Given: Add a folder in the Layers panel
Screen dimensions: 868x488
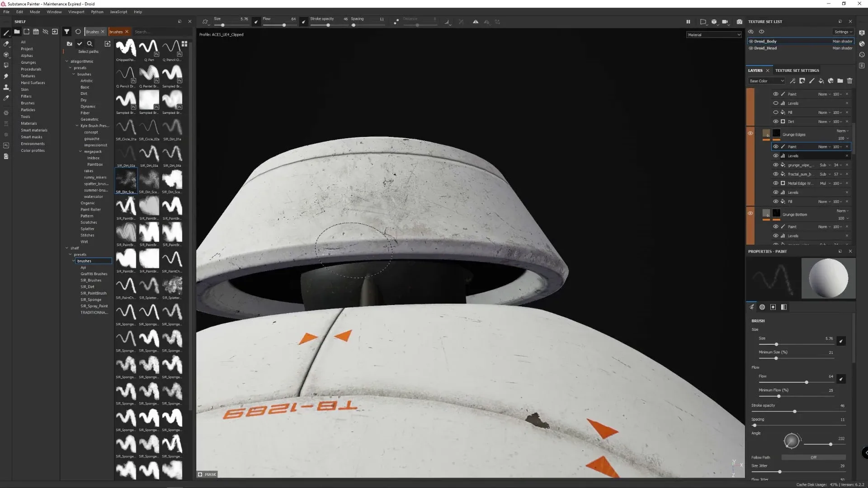Looking at the screenshot, I should point(840,81).
